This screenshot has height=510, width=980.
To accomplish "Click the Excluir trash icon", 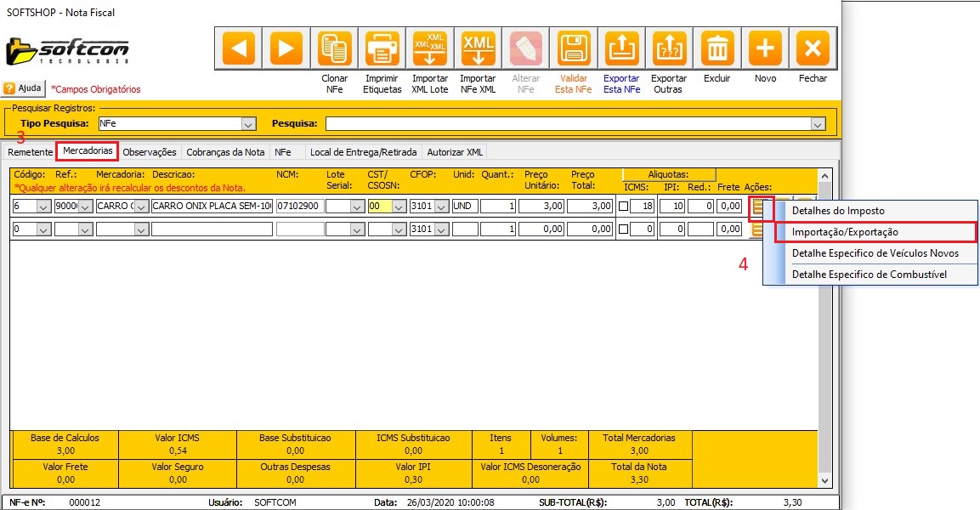I will (x=717, y=48).
